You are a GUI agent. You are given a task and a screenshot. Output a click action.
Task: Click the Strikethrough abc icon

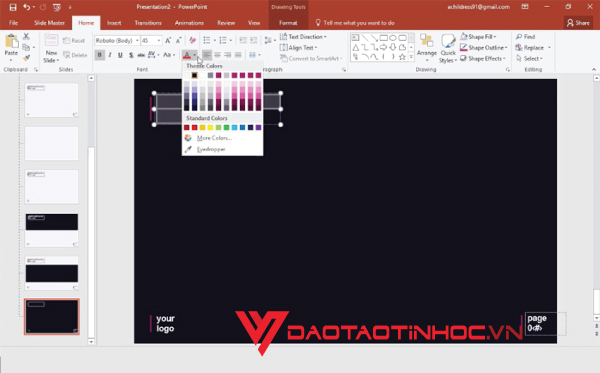[x=141, y=55]
